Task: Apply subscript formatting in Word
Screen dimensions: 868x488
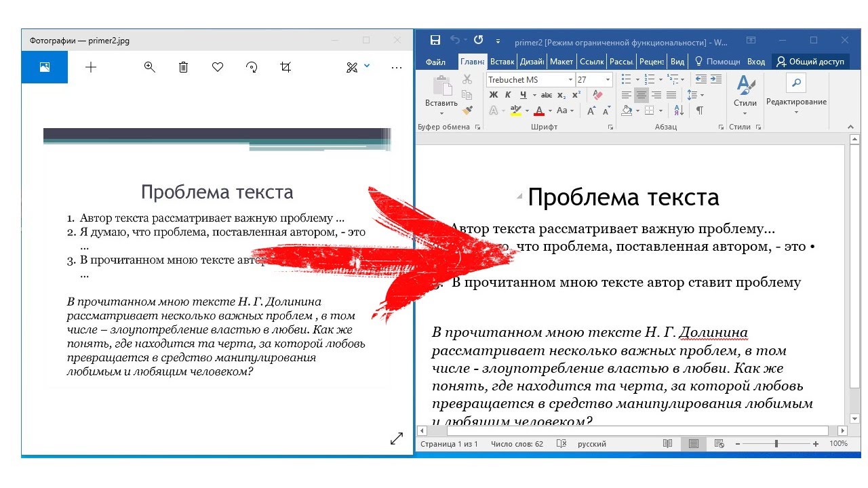Action: click(561, 95)
